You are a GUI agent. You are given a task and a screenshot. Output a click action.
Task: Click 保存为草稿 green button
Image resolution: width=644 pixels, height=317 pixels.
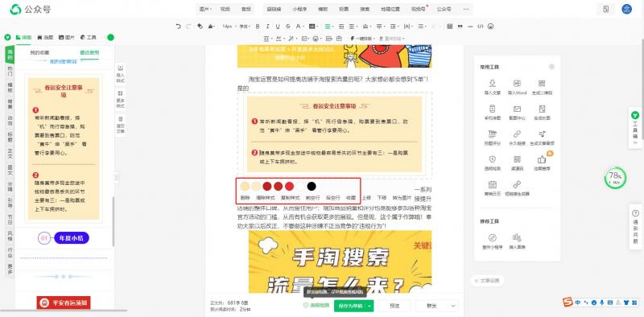tap(350, 306)
